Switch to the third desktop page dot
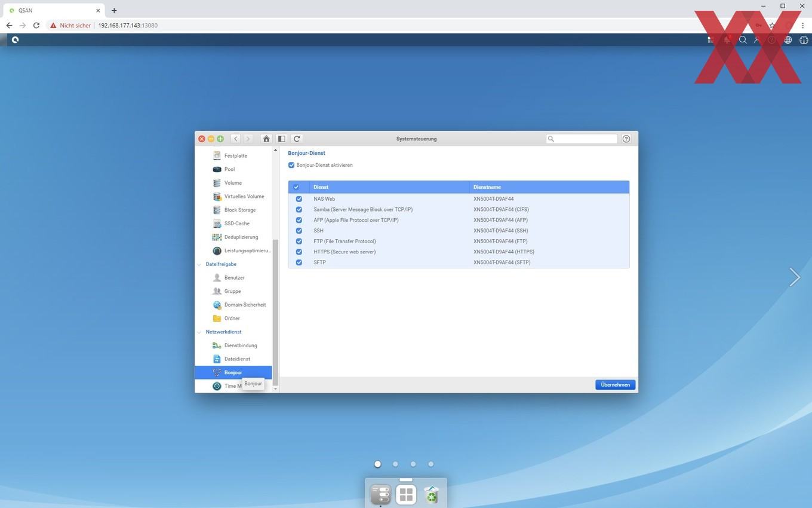Viewport: 812px width, 508px height. coord(413,464)
